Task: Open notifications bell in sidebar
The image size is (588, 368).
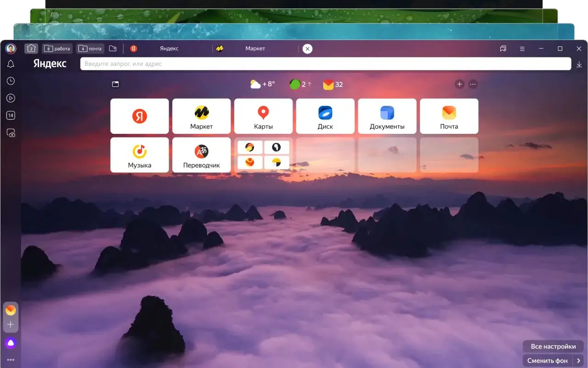Action: [11, 64]
